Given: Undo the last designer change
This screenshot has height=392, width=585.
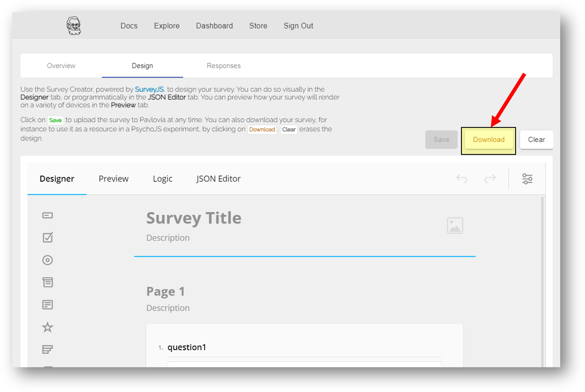Looking at the screenshot, I should 462,179.
